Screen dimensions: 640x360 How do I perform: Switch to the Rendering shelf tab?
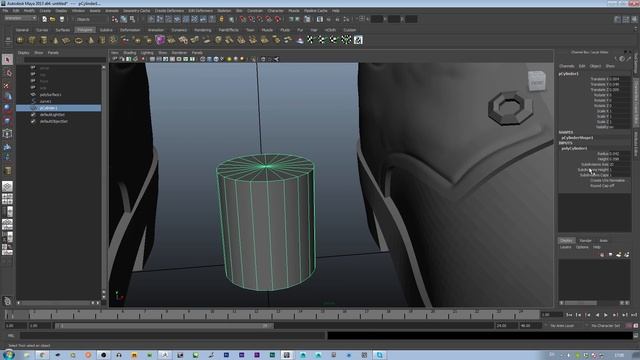pos(202,30)
